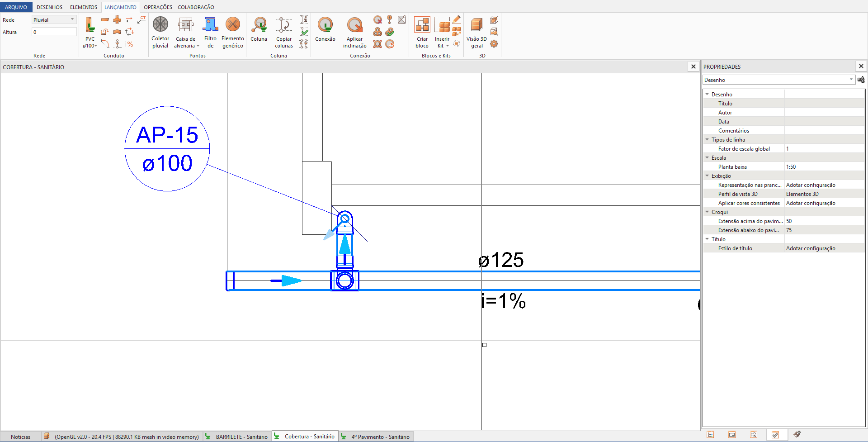Switch to the ELEMENTOS ribbon tab
This screenshot has height=442, width=868.
coord(83,7)
